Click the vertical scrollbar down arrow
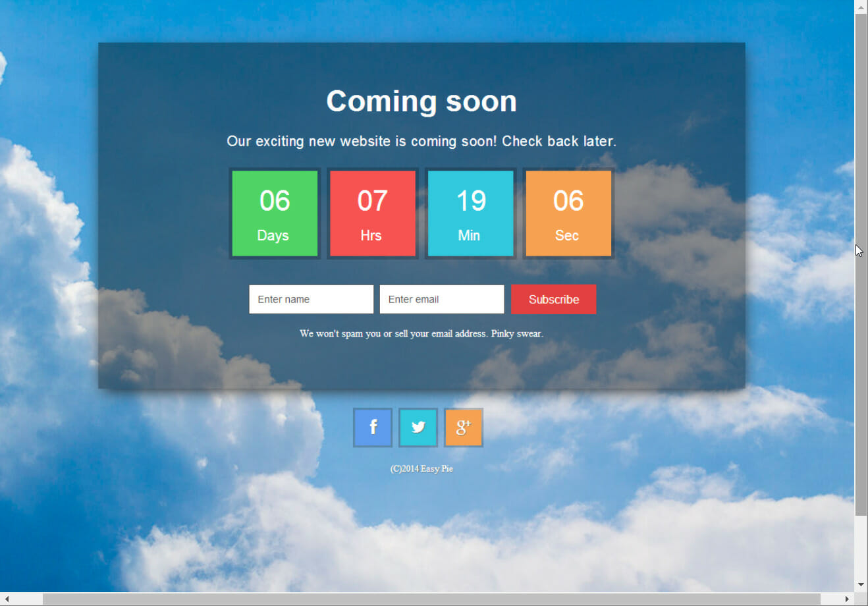 pos(861,584)
